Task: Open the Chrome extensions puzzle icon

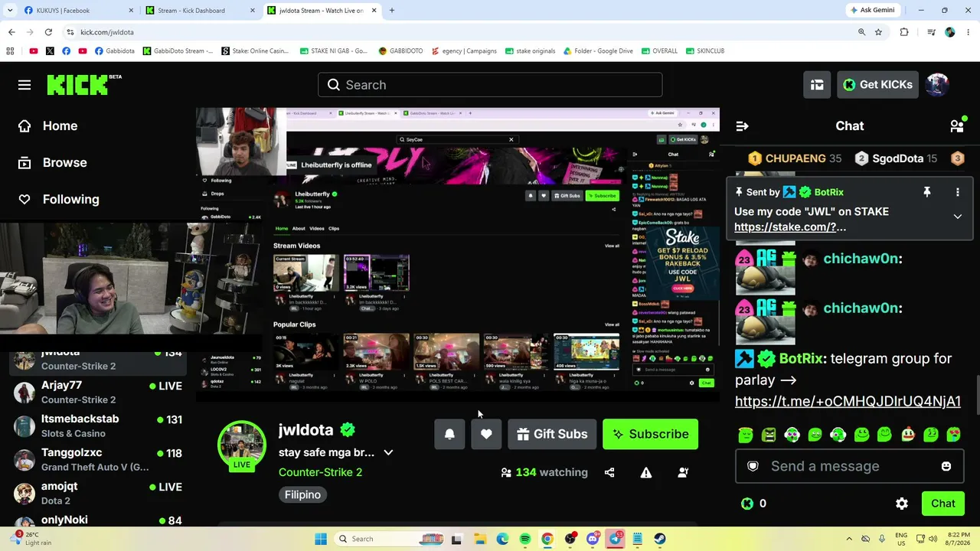Action: pyautogui.click(x=904, y=32)
